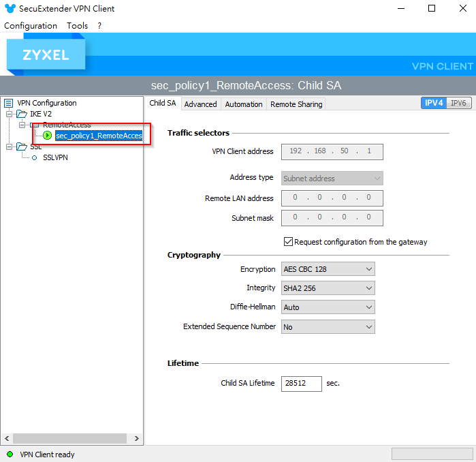Collapse the IKE V2 tree node

tap(9, 114)
